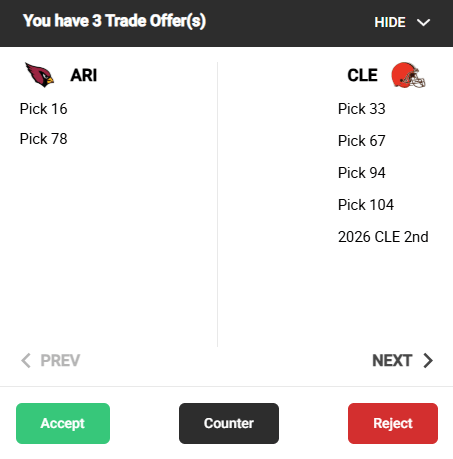Click the HIDE label in header

point(390,23)
